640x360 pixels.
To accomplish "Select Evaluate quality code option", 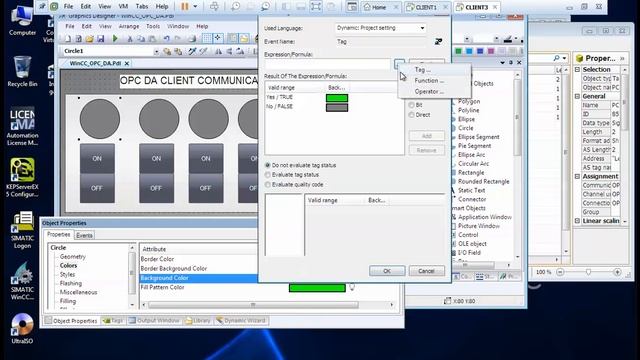I will [x=294, y=184].
